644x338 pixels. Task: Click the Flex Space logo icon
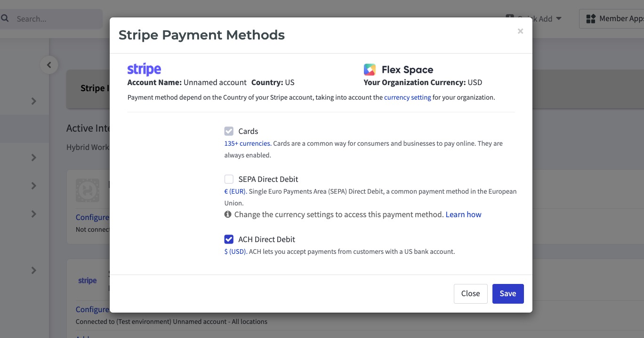[x=370, y=70]
